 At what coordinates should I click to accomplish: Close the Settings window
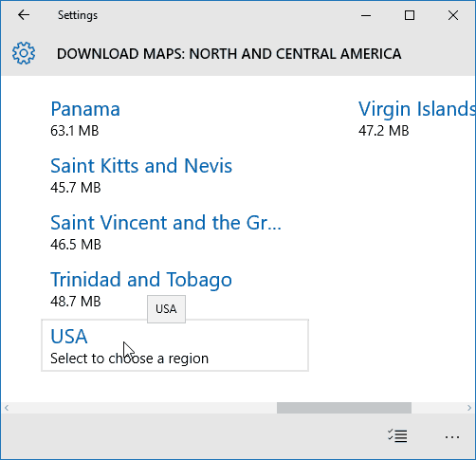tap(453, 15)
